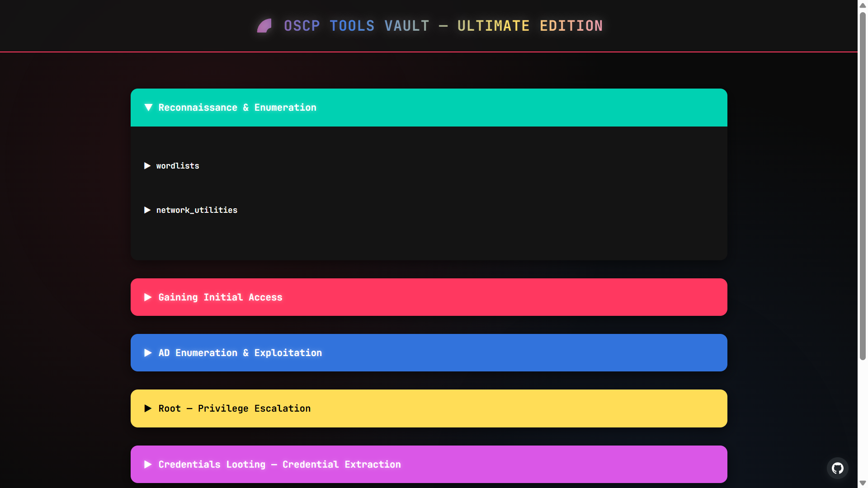Open Root – Privilege Escalation section
This screenshot has width=868, height=488.
(234, 408)
